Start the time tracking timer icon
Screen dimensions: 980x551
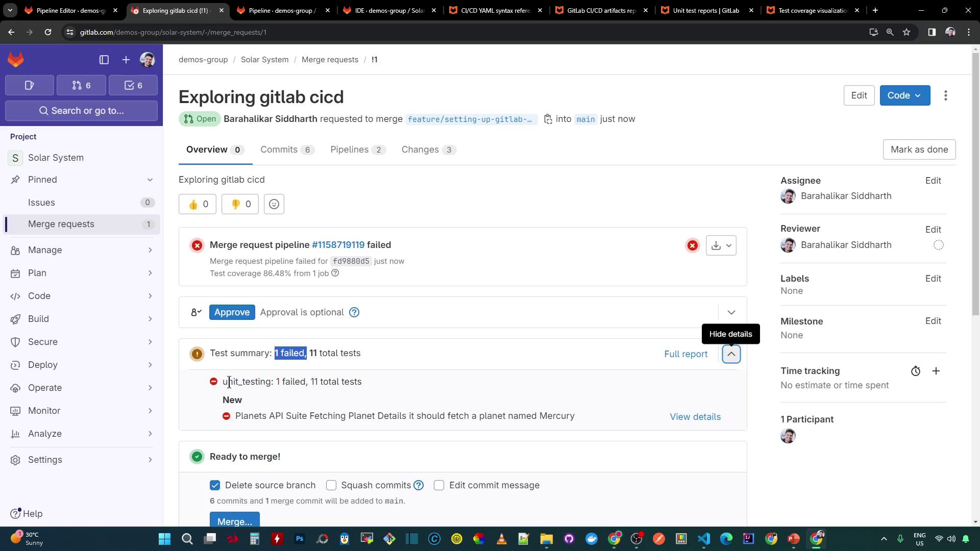pyautogui.click(x=916, y=371)
